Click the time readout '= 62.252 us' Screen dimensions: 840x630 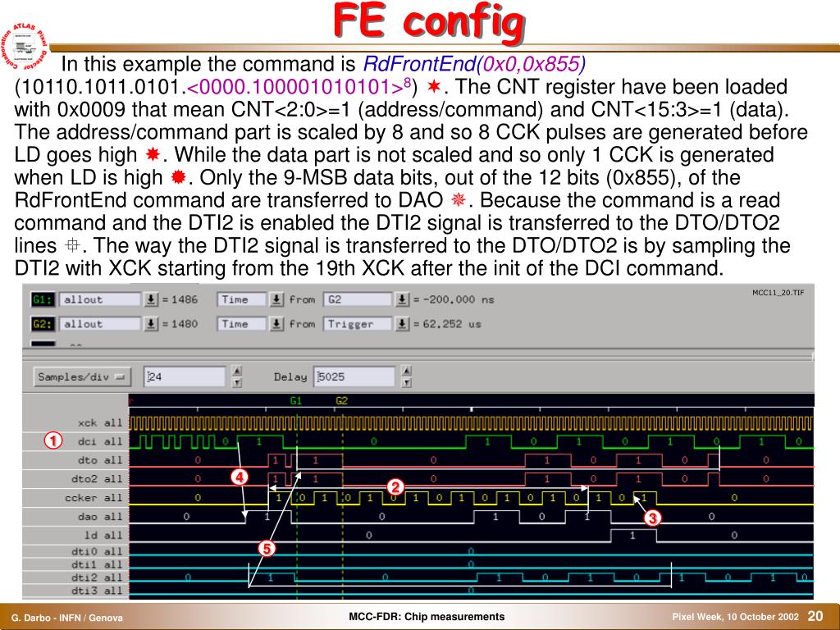[x=447, y=324]
